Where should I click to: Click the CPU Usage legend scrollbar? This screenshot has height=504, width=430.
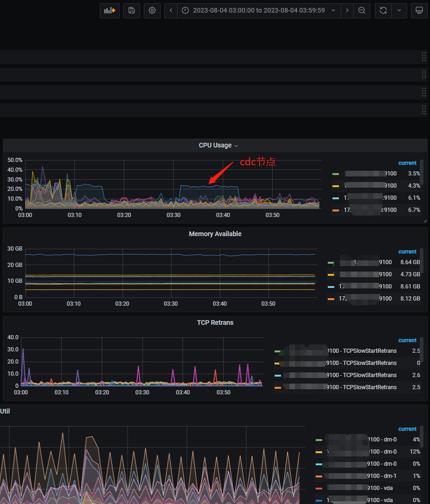pyautogui.click(x=422, y=173)
